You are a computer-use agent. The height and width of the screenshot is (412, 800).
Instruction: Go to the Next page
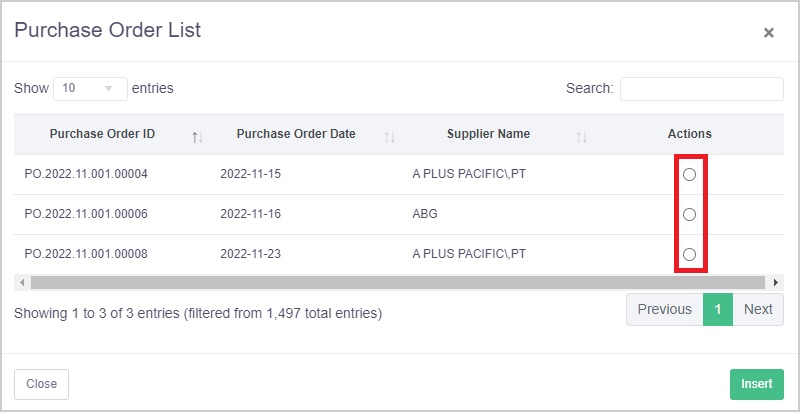pyautogui.click(x=758, y=310)
